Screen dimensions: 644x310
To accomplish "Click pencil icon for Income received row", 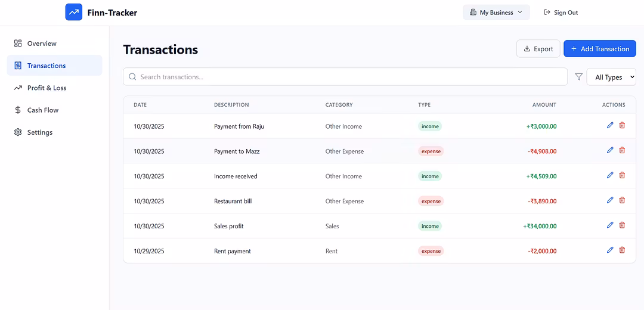I will pyautogui.click(x=610, y=175).
